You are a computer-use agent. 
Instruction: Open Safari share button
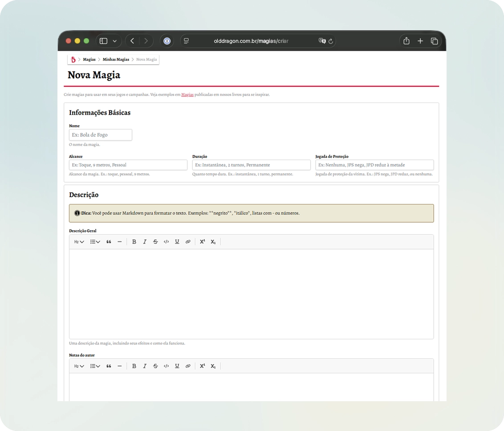coord(406,41)
